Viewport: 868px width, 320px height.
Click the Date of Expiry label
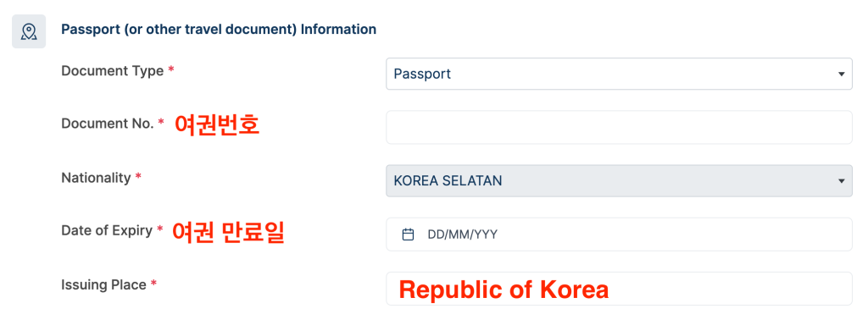pyautogui.click(x=107, y=231)
